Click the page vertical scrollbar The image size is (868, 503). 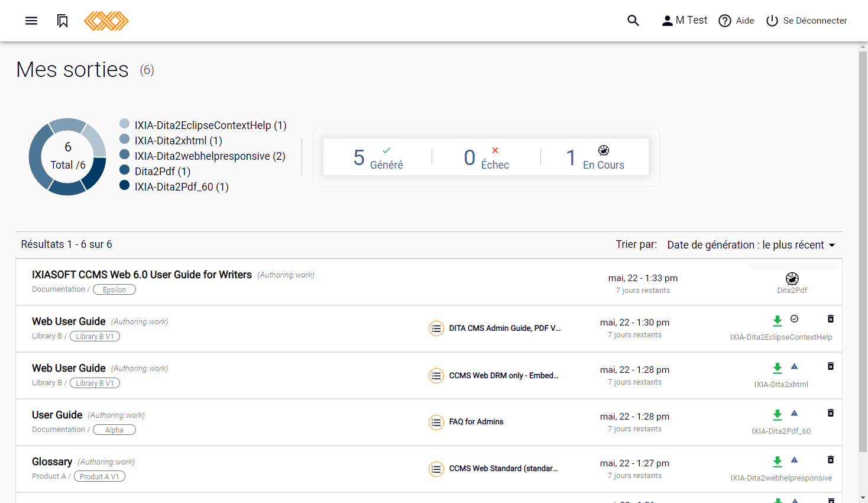coord(863,251)
